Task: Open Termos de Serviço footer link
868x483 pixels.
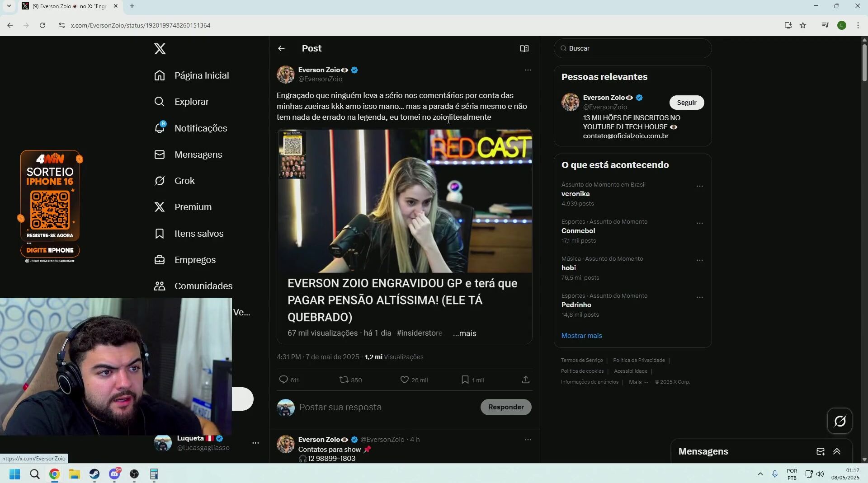Action: pyautogui.click(x=582, y=360)
